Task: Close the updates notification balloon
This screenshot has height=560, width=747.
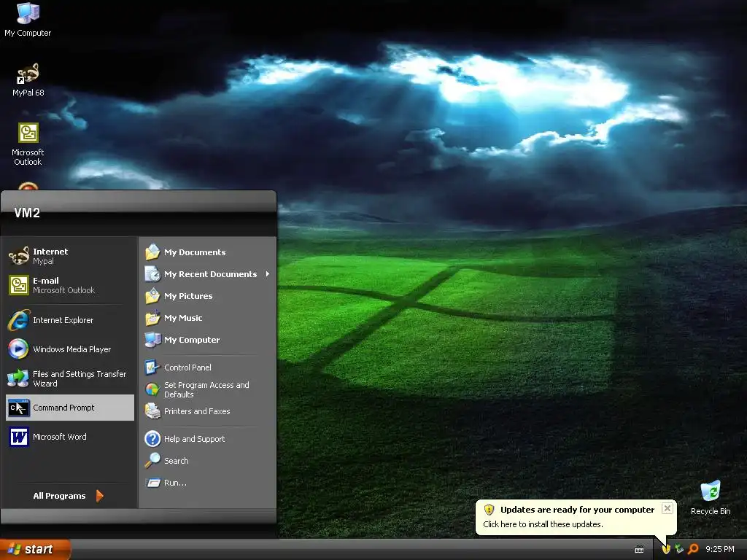Action: (667, 508)
